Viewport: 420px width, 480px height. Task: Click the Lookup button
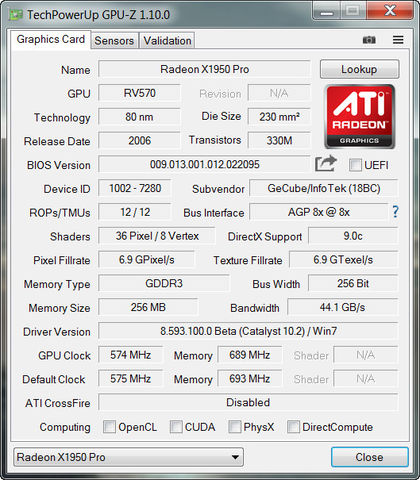tap(359, 69)
